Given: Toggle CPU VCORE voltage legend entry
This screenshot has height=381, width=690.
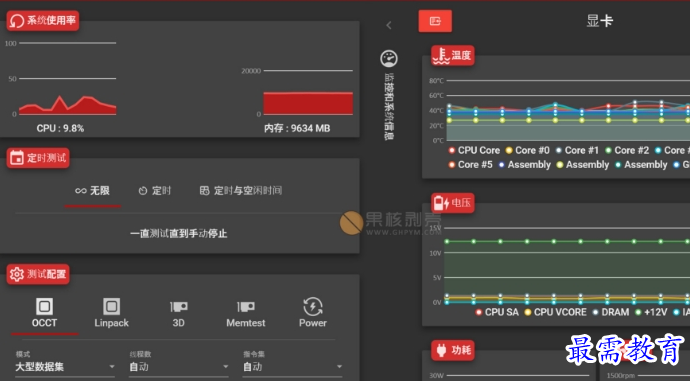Looking at the screenshot, I should (555, 312).
